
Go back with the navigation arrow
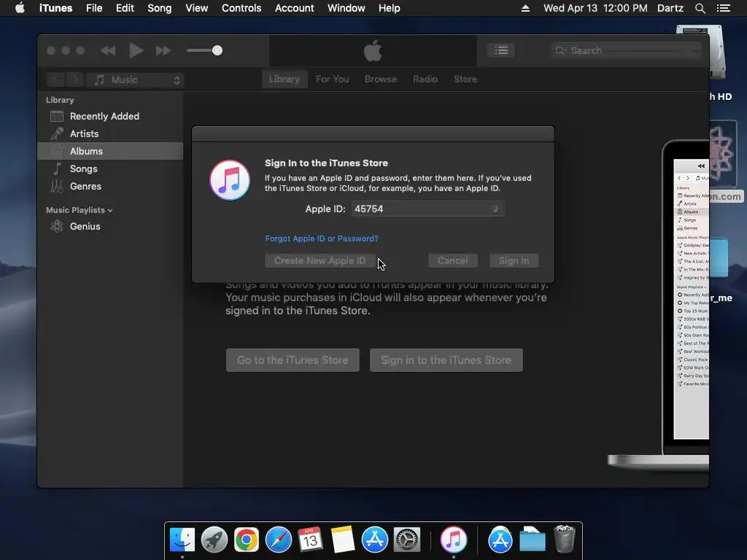(x=55, y=79)
